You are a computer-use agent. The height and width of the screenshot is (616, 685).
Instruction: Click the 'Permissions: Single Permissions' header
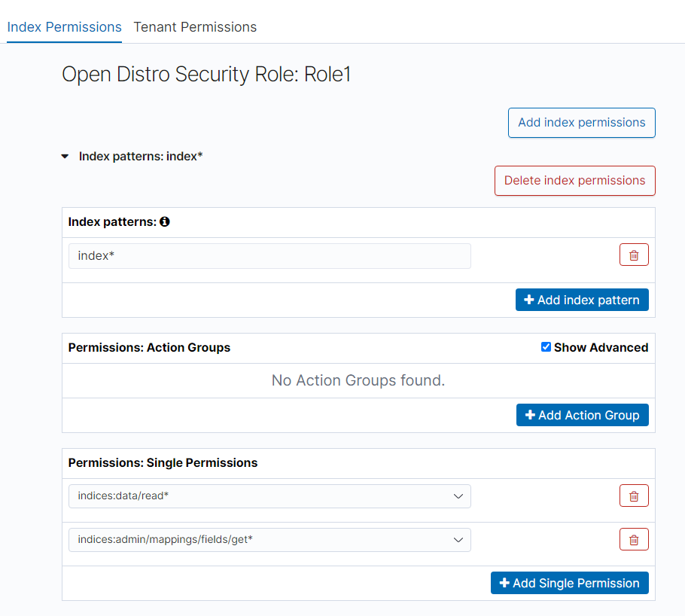click(x=163, y=463)
